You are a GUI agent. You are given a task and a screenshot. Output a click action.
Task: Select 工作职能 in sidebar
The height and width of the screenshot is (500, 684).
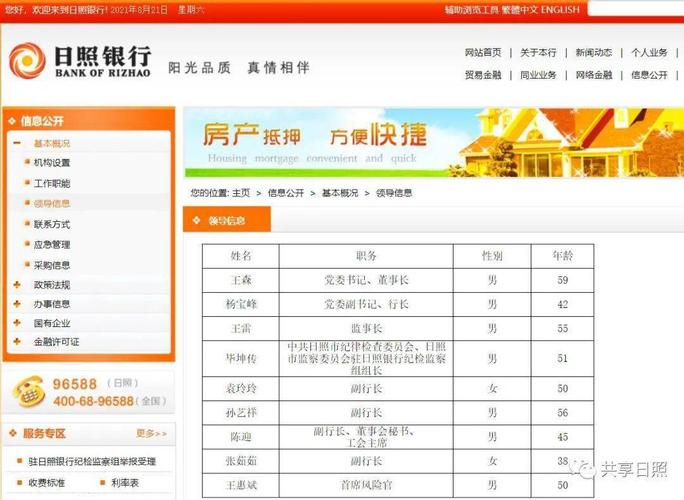(52, 183)
